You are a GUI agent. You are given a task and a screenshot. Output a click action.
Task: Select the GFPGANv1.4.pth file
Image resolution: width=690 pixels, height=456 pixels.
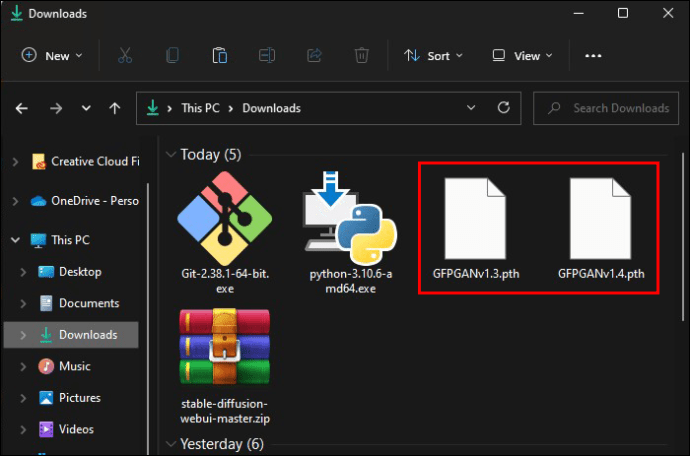[x=601, y=229]
